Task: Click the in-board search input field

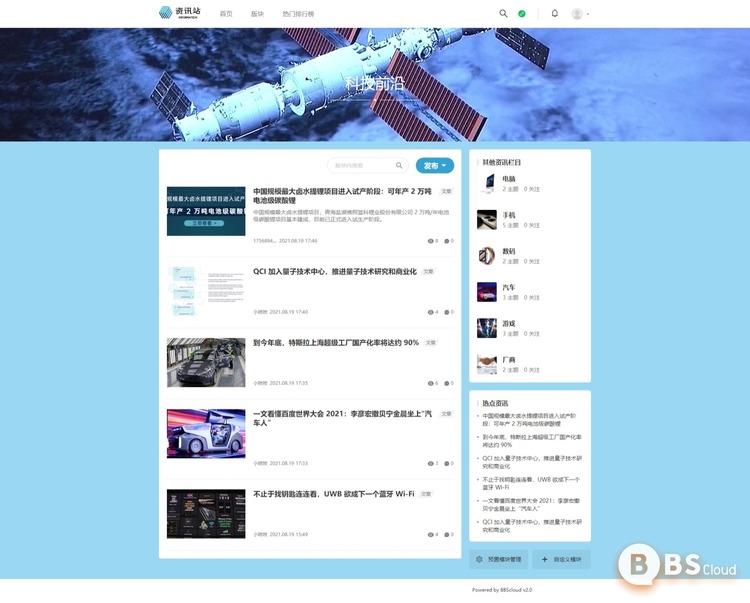Action: click(x=367, y=165)
